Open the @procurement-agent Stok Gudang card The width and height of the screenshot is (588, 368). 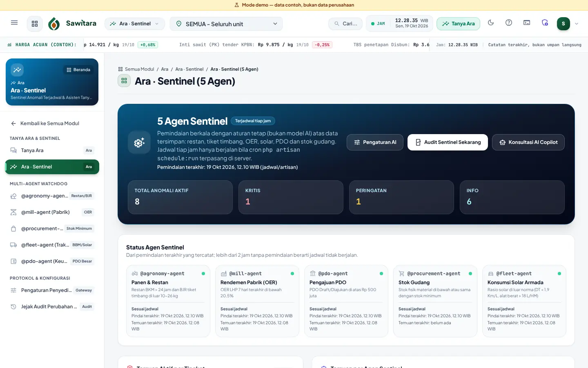(x=435, y=301)
